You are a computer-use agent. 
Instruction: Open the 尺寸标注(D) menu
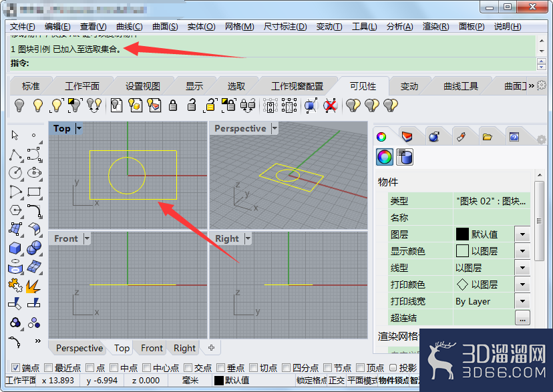tap(285, 27)
